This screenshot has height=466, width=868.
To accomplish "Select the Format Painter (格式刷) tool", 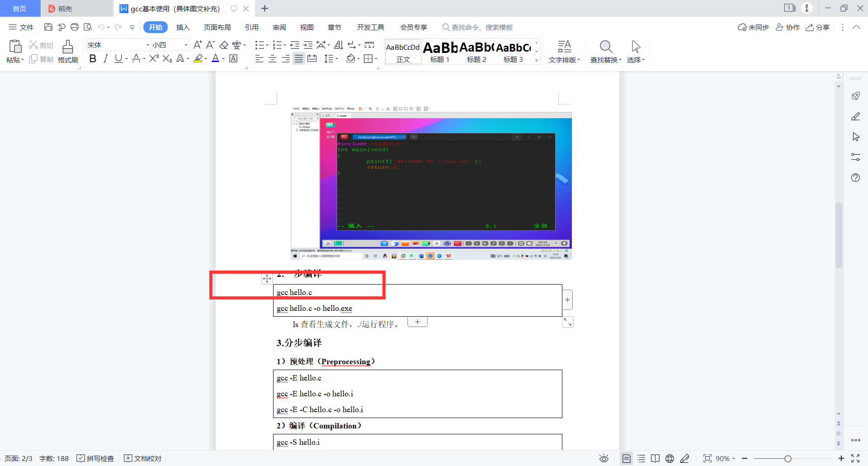I will (x=68, y=52).
